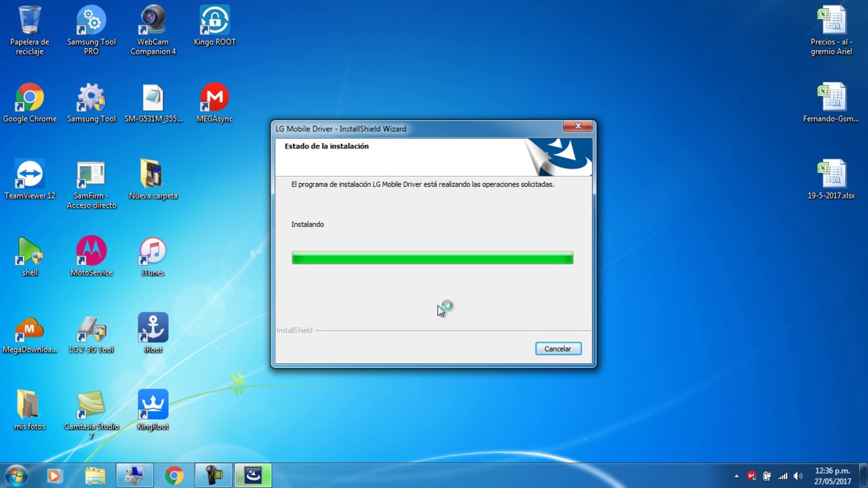Image resolution: width=868 pixels, height=488 pixels.
Task: Open the Papelera de reciclaje icon
Action: click(x=30, y=30)
